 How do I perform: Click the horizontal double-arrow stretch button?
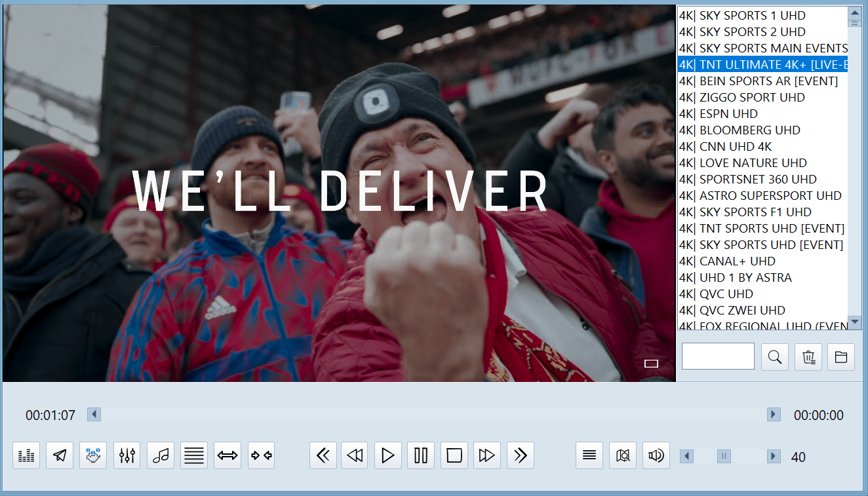[x=227, y=455]
